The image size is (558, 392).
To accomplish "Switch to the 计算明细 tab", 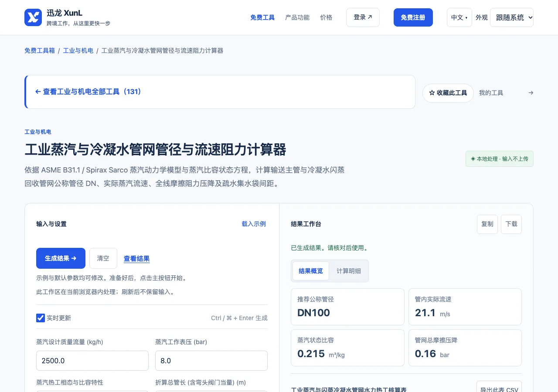I will click(349, 271).
